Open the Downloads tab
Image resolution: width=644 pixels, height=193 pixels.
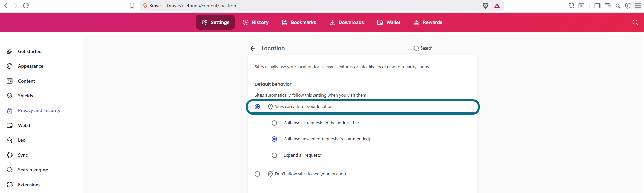(347, 22)
